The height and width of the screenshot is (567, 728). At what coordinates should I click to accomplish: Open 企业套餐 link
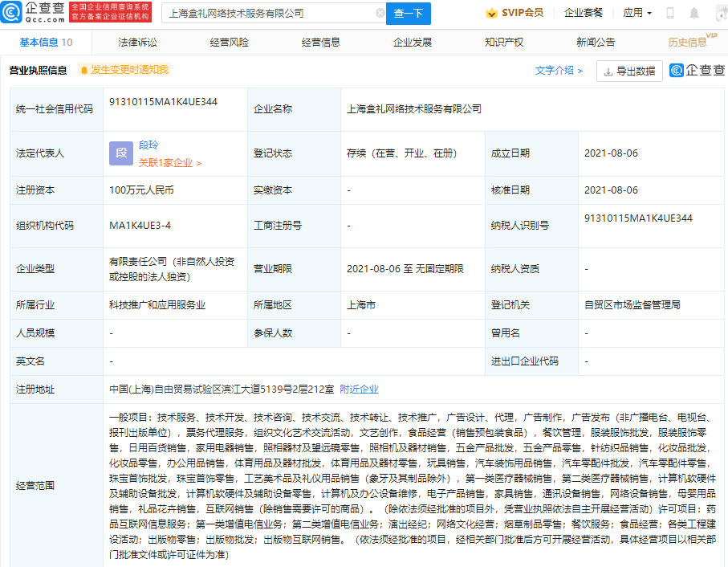584,13
